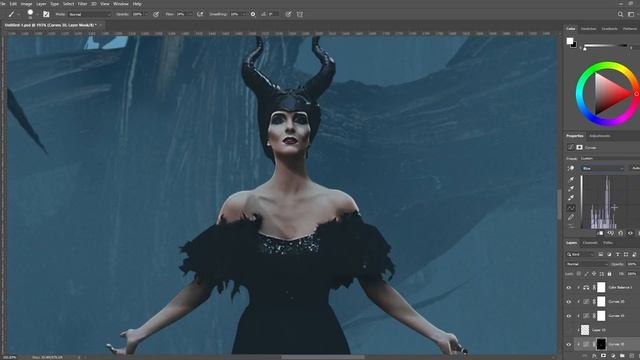Switch to the Swatches tab

pyautogui.click(x=589, y=29)
